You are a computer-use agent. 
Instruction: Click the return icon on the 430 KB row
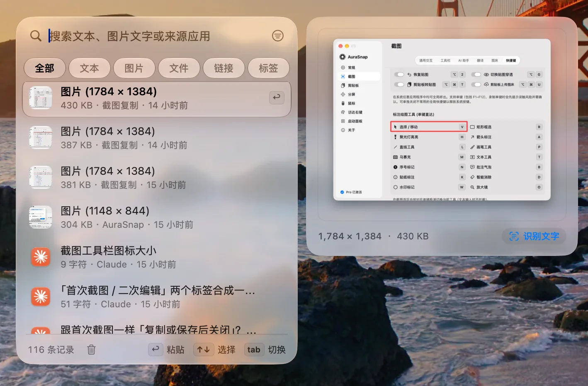(277, 97)
